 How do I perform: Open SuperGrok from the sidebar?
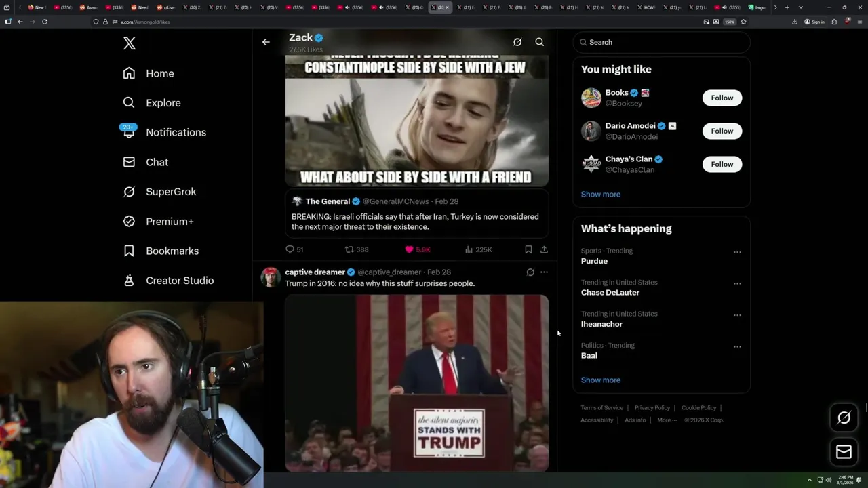click(159, 192)
